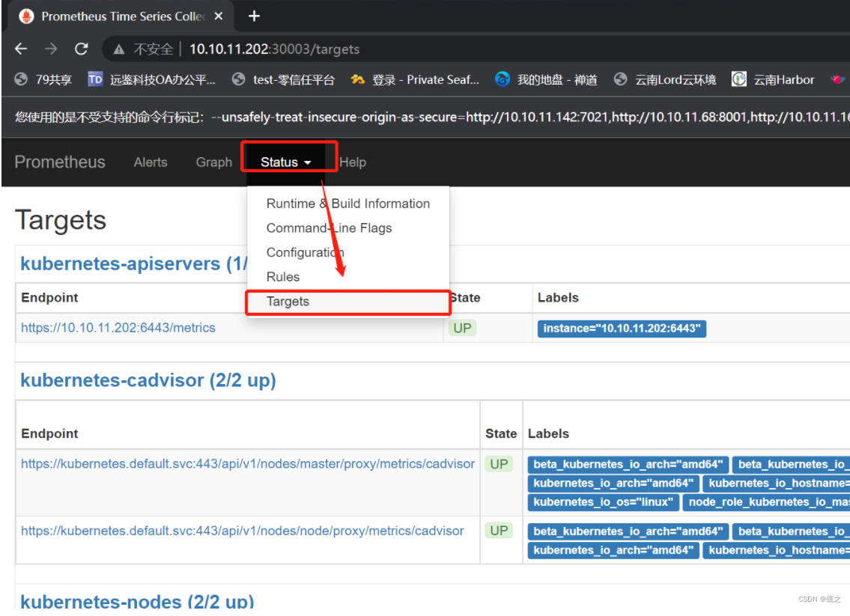Click the unsupported command-line flag warning text
The image size is (850, 616).
pos(432,117)
